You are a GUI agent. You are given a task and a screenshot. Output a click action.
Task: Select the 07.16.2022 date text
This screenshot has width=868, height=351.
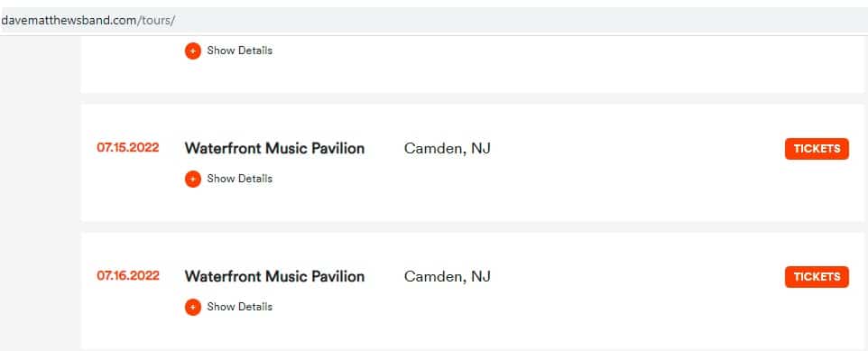point(128,276)
